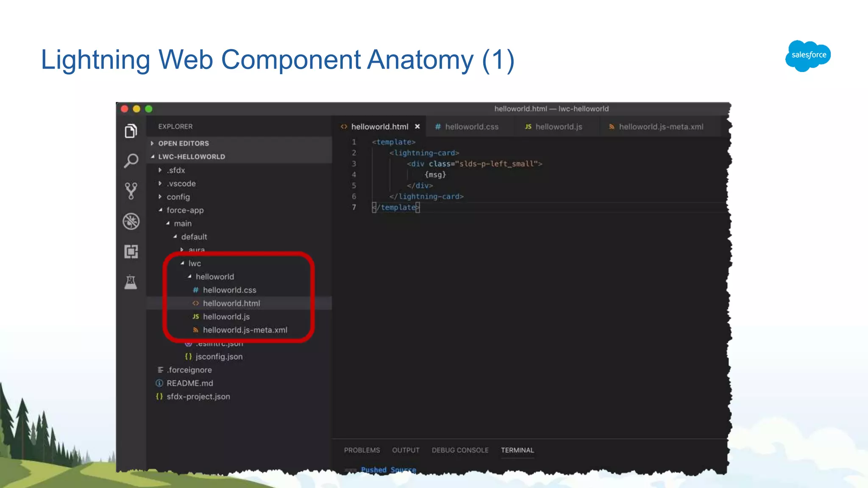Expand the OPEN EDITORS section

click(x=152, y=143)
